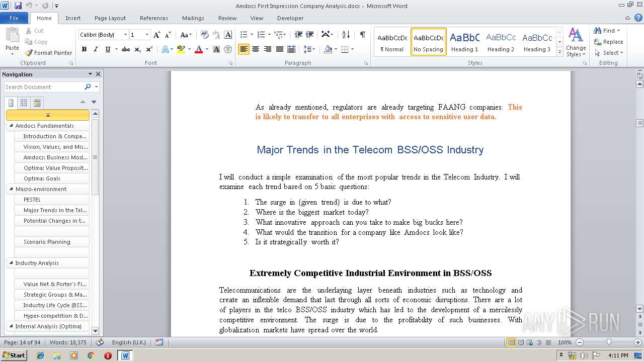Toggle Bold formatting
Screen dimensions: 644x362
coord(84,49)
